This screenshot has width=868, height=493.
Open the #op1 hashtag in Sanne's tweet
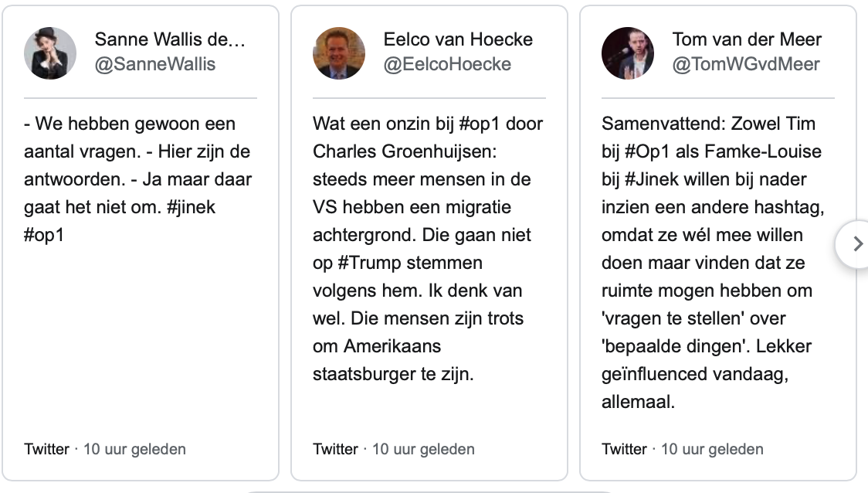click(44, 235)
